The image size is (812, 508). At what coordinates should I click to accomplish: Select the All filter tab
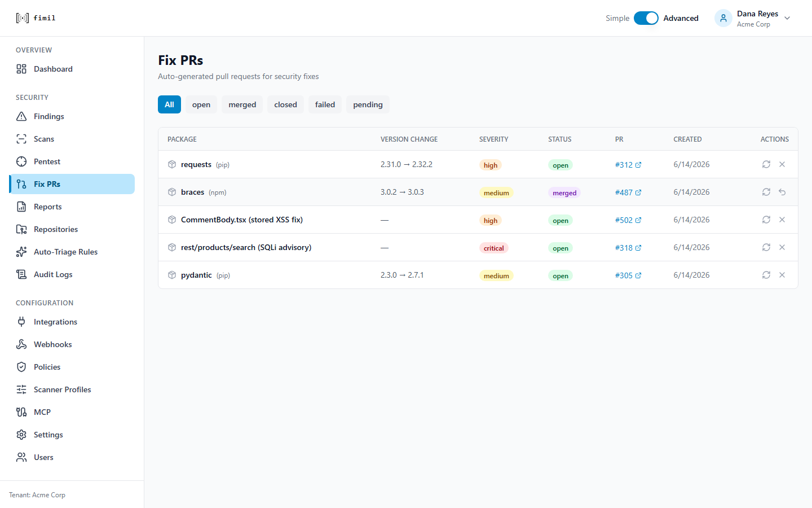(169, 104)
